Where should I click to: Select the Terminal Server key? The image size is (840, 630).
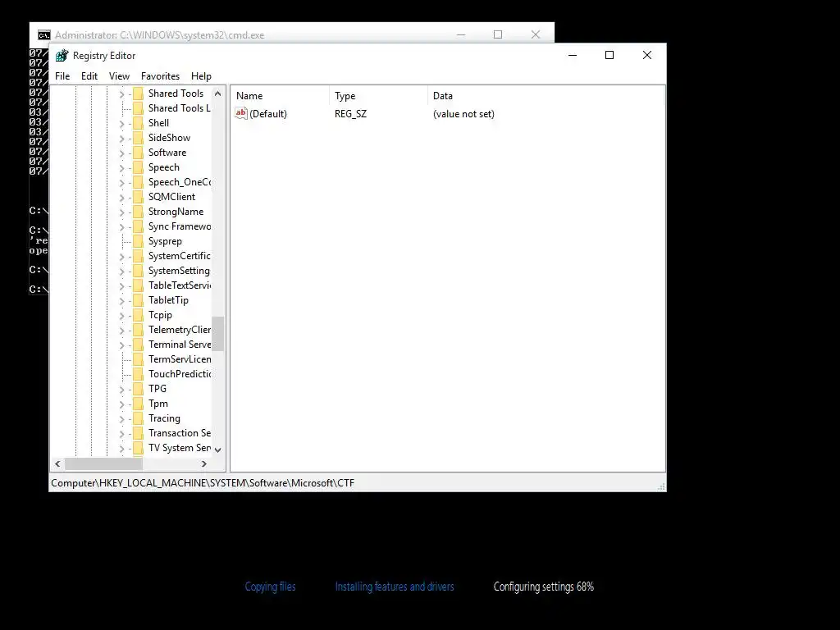click(180, 345)
